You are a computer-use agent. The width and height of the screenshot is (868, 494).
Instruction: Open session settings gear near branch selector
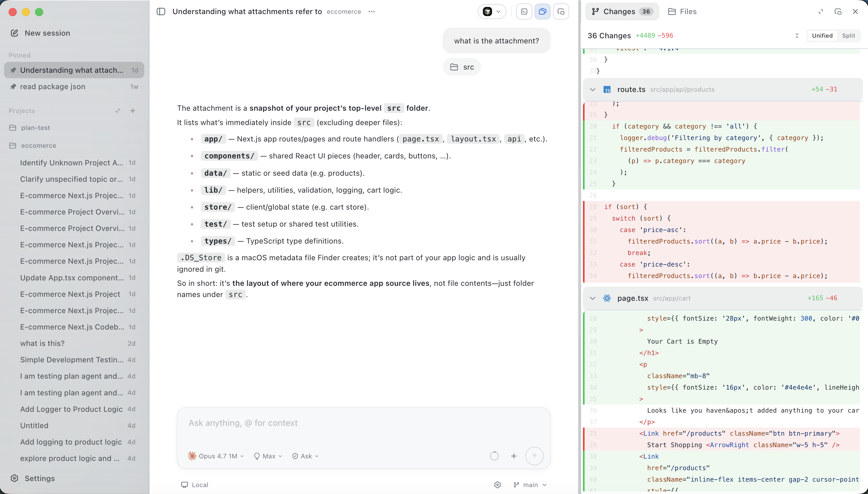498,485
